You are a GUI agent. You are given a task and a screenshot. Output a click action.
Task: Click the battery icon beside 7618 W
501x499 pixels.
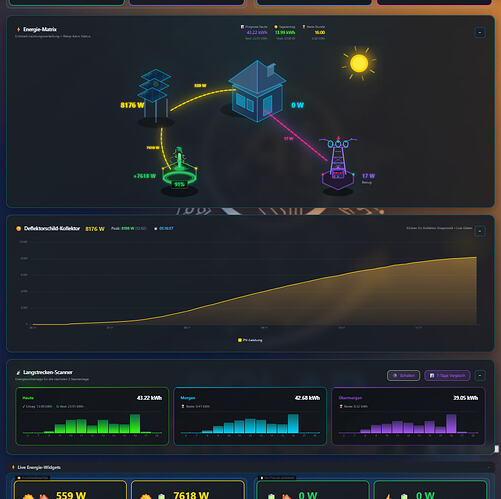coord(161,496)
